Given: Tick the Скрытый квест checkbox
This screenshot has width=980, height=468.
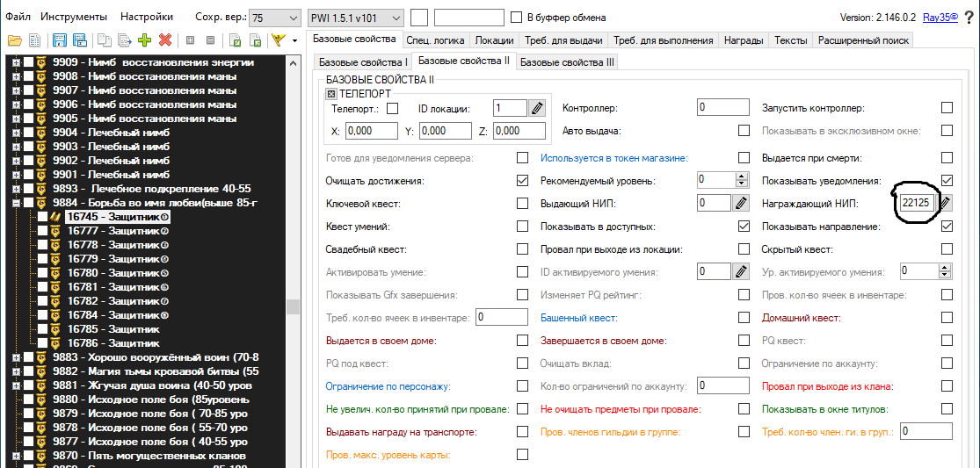Looking at the screenshot, I should click(x=947, y=249).
